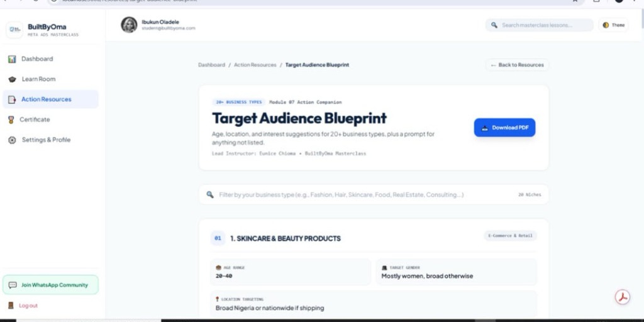Click the floating red PDF icon button
Image resolution: width=644 pixels, height=322 pixels.
pos(623,297)
